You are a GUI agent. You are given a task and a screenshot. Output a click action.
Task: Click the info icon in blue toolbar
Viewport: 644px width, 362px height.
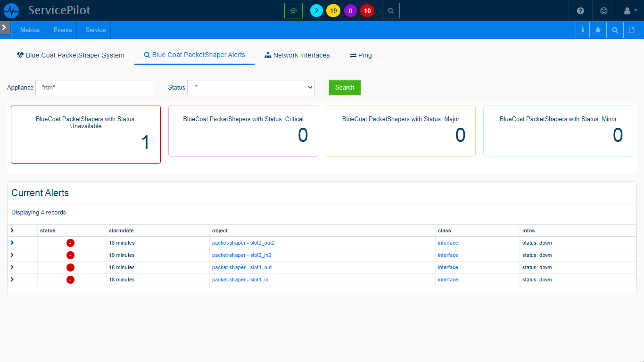click(x=583, y=30)
